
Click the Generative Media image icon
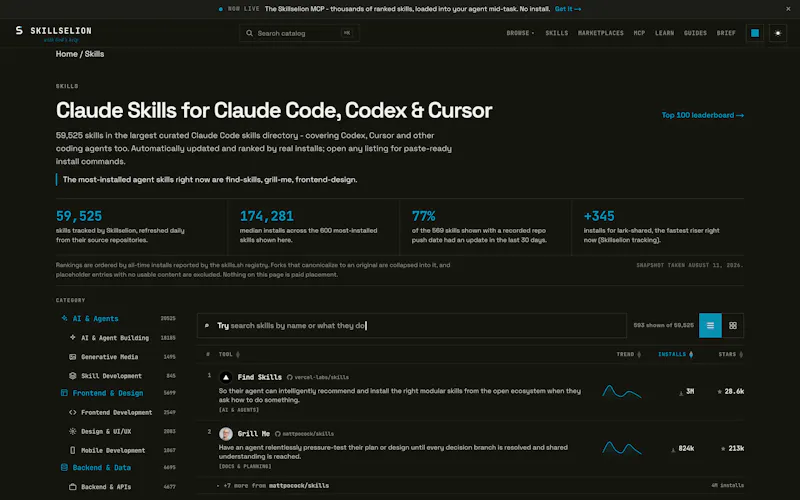[72, 357]
